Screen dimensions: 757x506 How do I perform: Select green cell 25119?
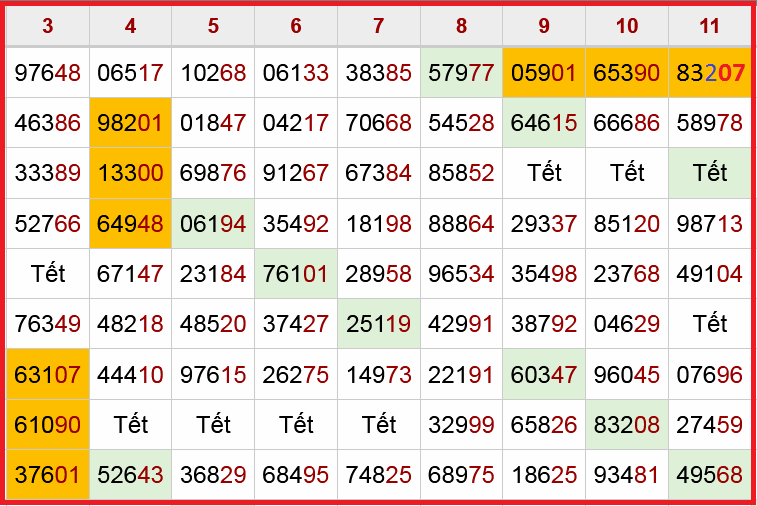click(378, 323)
